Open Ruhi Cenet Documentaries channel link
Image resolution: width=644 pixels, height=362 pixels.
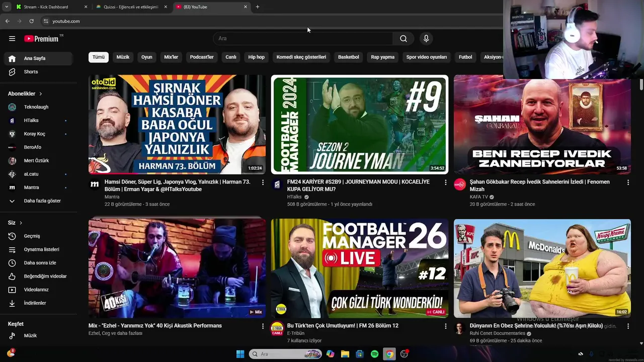point(498,333)
